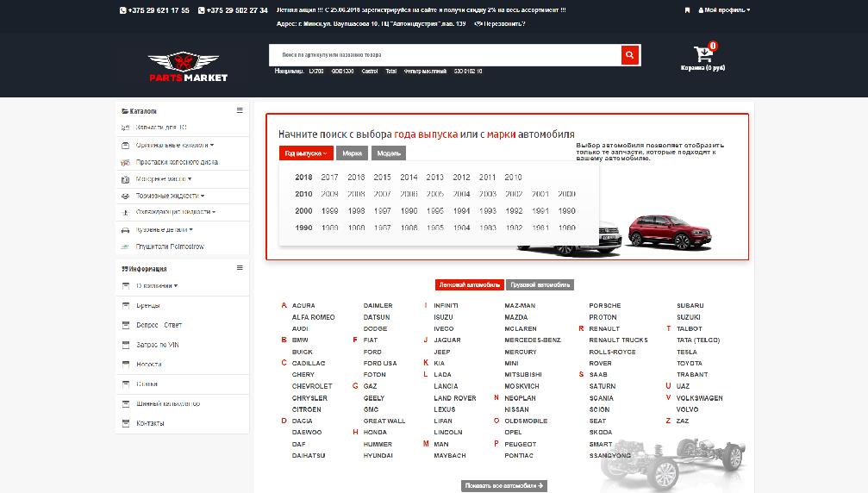Screen dimensions: 868x493
Task: Click the icon beside Глушители Polmostrow
Action: 125,246
